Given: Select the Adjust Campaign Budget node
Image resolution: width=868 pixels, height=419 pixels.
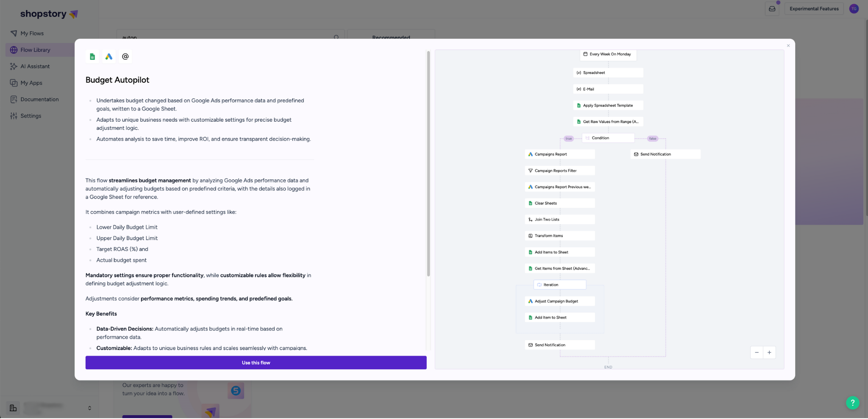Looking at the screenshot, I should 560,302.
